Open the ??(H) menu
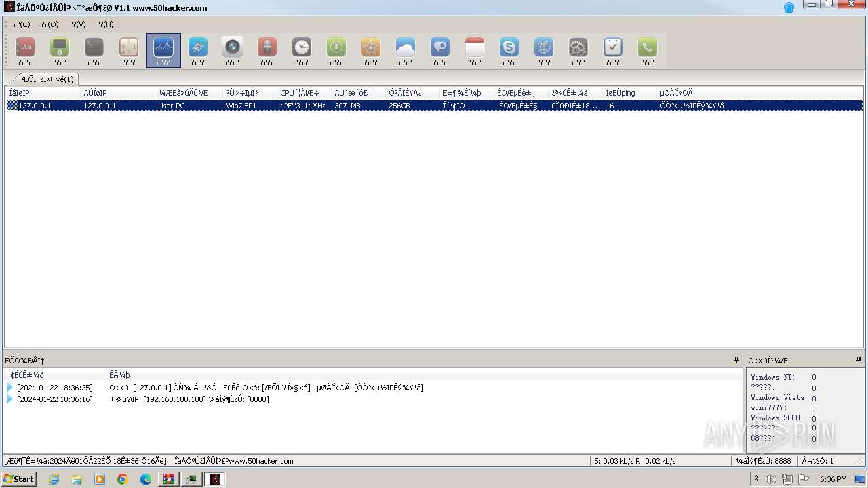This screenshot has width=868, height=488. [105, 24]
